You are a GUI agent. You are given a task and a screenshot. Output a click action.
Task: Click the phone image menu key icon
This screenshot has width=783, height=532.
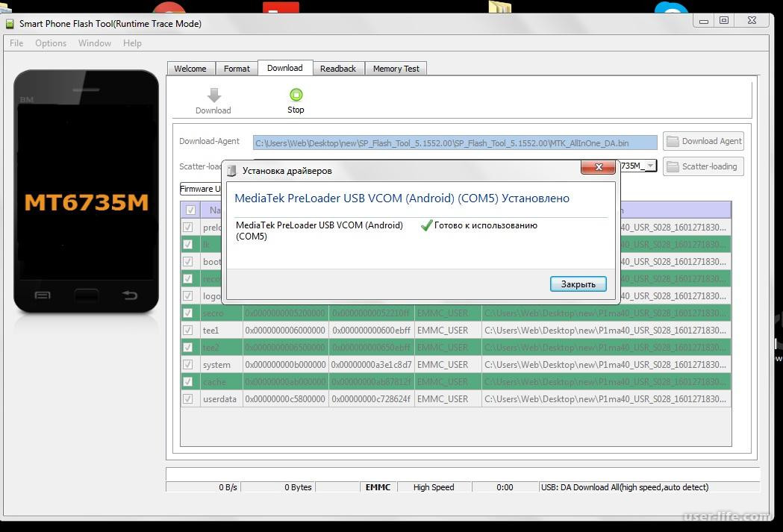(x=43, y=295)
